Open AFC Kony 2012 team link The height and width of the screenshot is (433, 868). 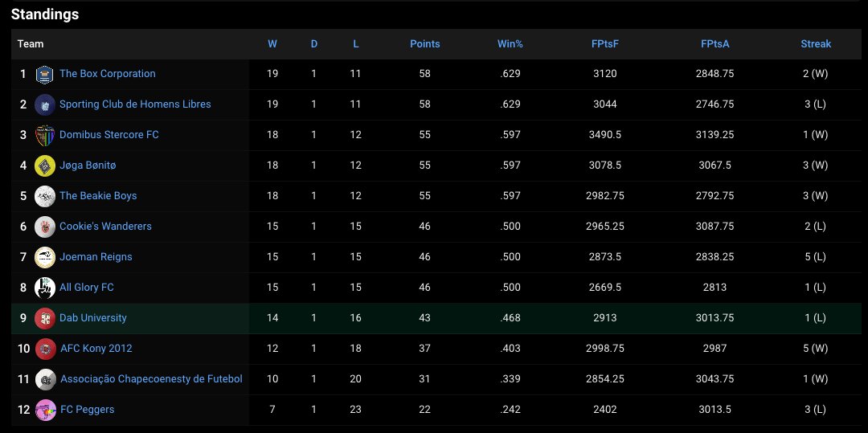(x=96, y=348)
